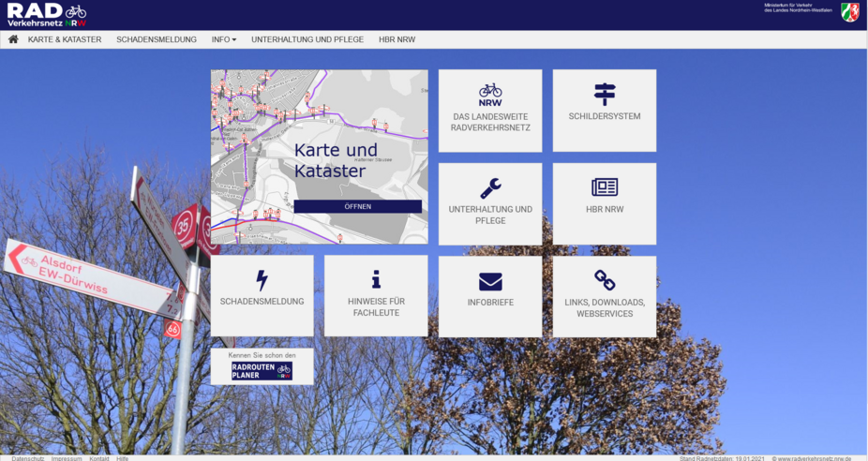The height and width of the screenshot is (461, 868).
Task: Click the Ministerium für Verkehr header text
Action: coord(798,7)
